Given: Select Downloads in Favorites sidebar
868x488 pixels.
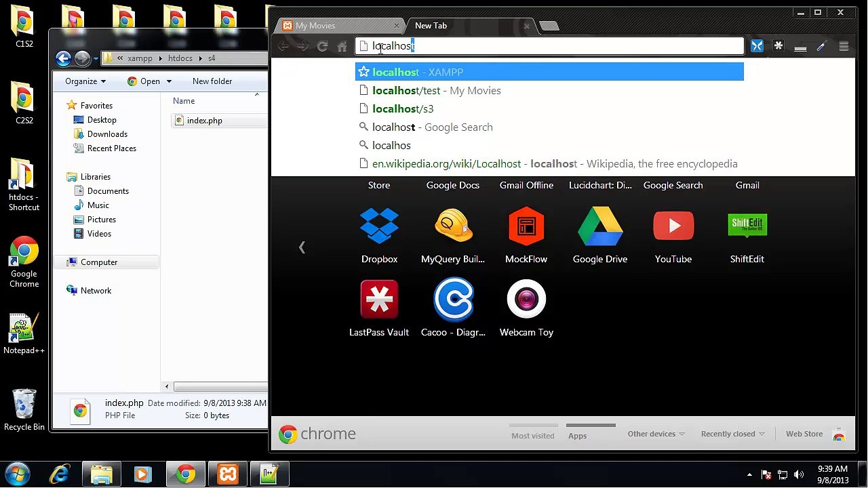Looking at the screenshot, I should 107,134.
